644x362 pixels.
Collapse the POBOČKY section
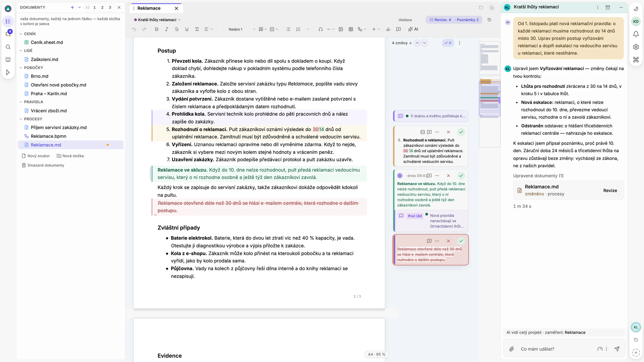click(x=21, y=68)
